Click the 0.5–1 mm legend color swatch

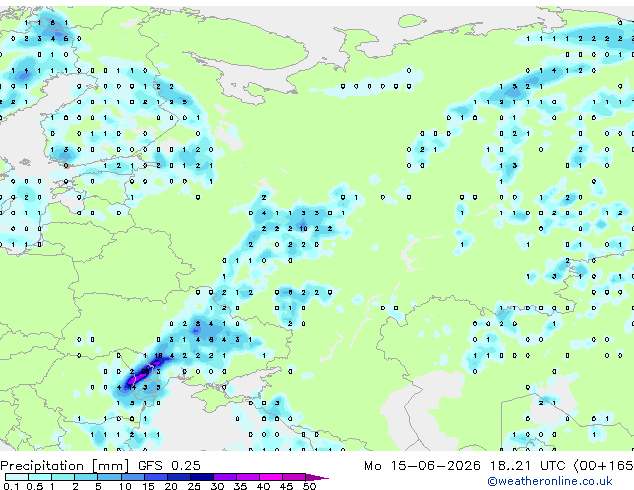(x=40, y=477)
